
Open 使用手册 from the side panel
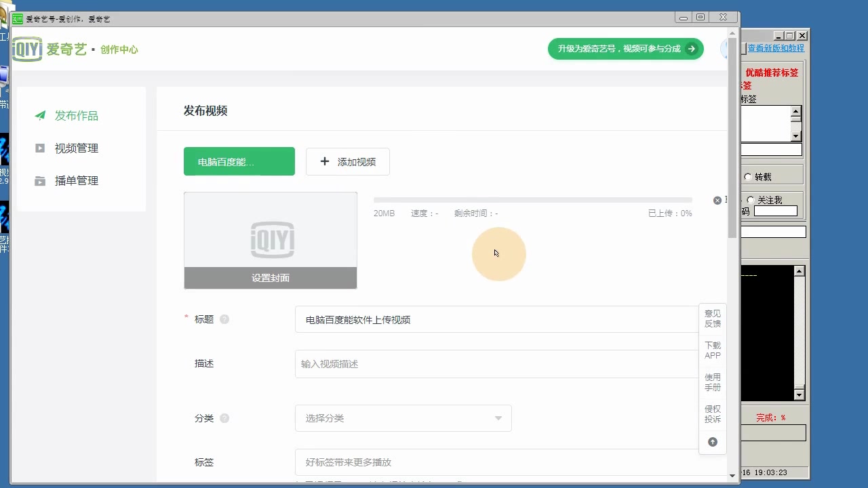coord(712,382)
